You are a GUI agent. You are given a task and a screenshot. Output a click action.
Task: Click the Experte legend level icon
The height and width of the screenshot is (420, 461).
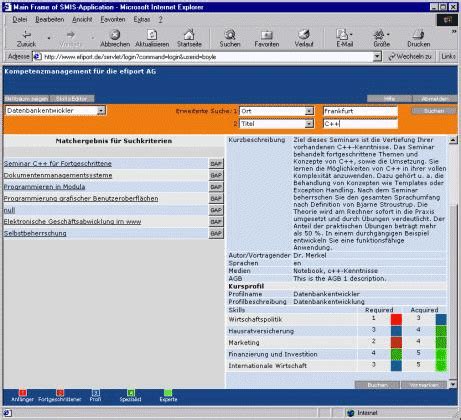(x=168, y=392)
